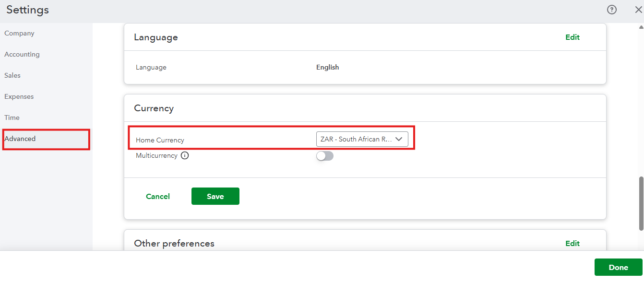Click the Multicurrency info icon
644x282 pixels.
(x=185, y=155)
